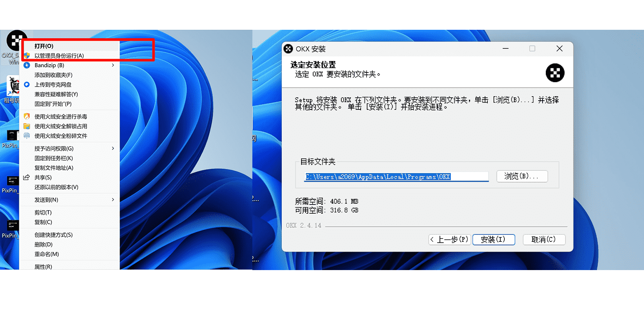Open 属性(R) from the context menu
Screen dimensions: 644x322
(43, 266)
